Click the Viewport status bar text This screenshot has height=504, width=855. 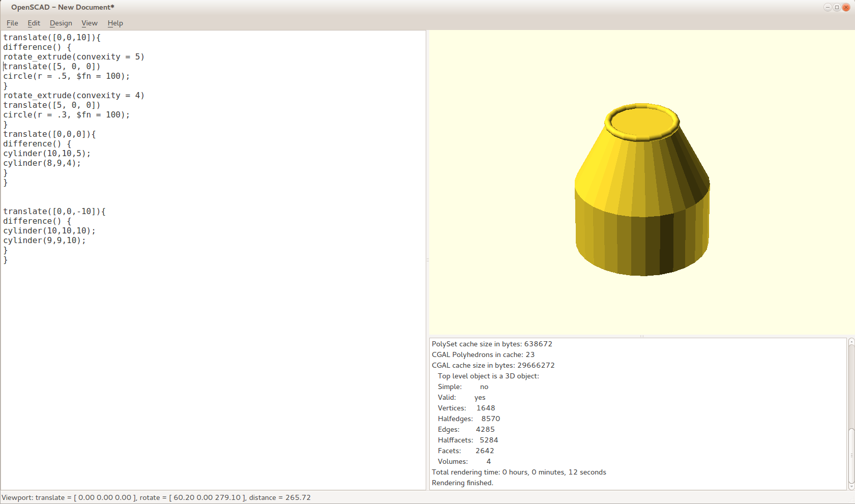click(156, 497)
